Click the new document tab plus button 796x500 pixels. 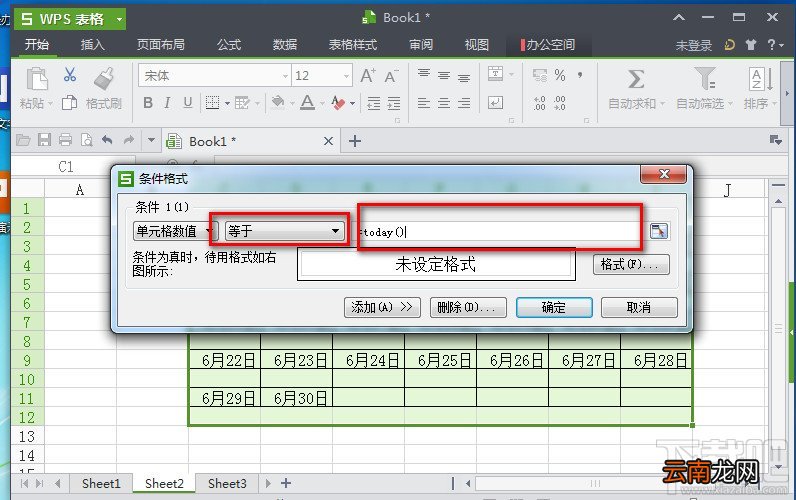pos(355,141)
